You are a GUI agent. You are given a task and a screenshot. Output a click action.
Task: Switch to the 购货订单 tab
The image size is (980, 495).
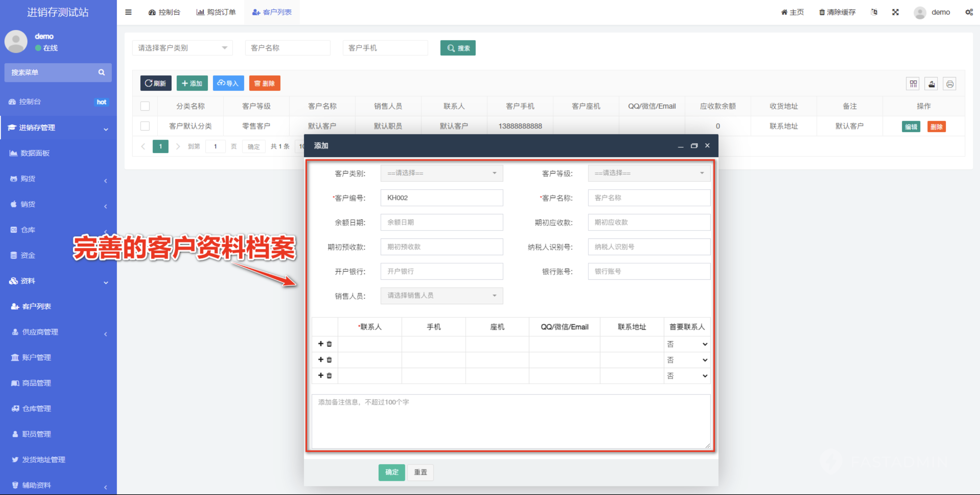click(216, 12)
